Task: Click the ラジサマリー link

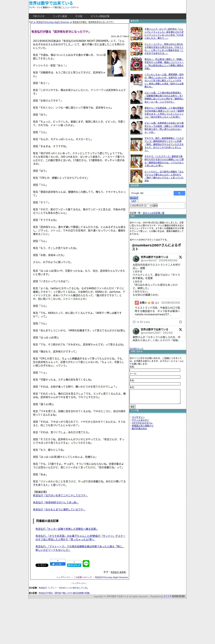Action: (x=138, y=417)
